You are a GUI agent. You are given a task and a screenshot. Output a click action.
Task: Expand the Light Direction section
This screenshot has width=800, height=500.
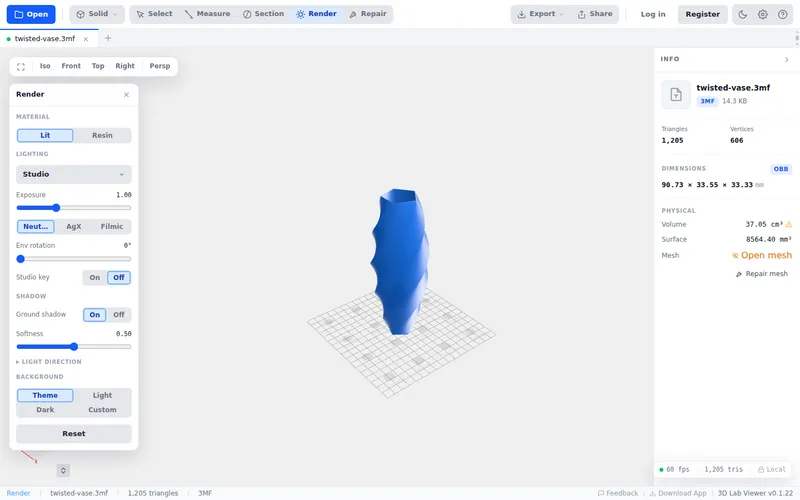49,362
